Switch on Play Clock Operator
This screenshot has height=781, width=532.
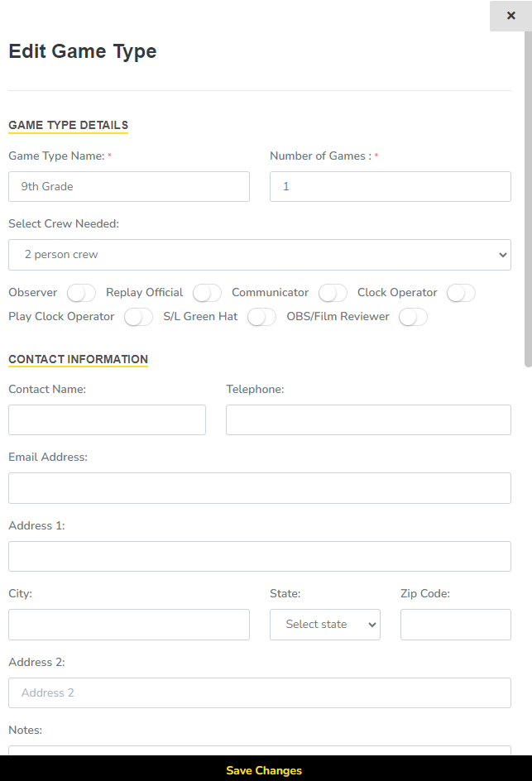pyautogui.click(x=138, y=317)
